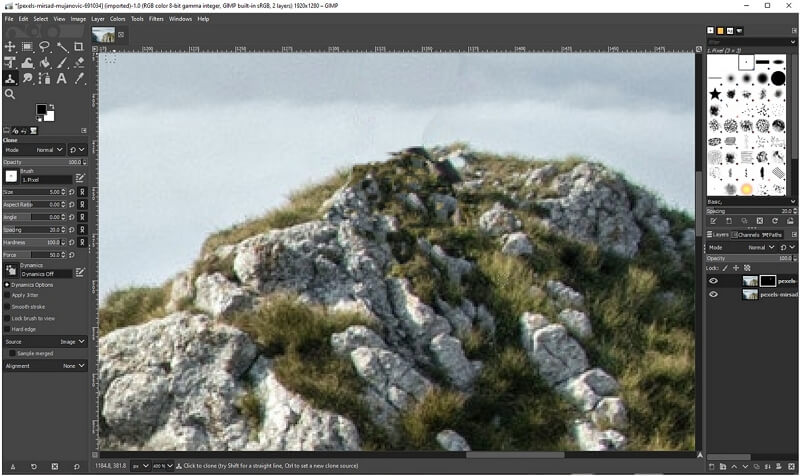The height and width of the screenshot is (476, 800).
Task: Select the Free Select lasso tool
Action: pyautogui.click(x=45, y=47)
